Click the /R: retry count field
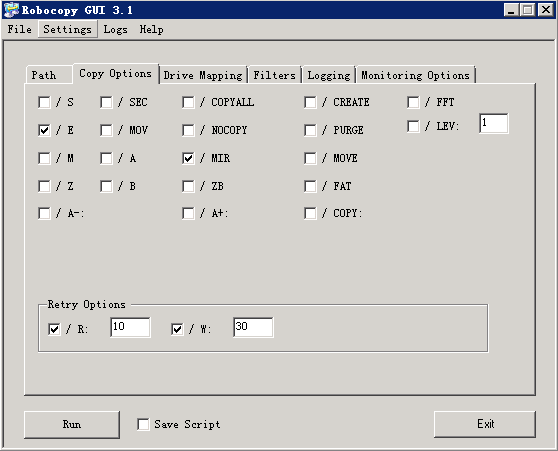 click(x=130, y=327)
